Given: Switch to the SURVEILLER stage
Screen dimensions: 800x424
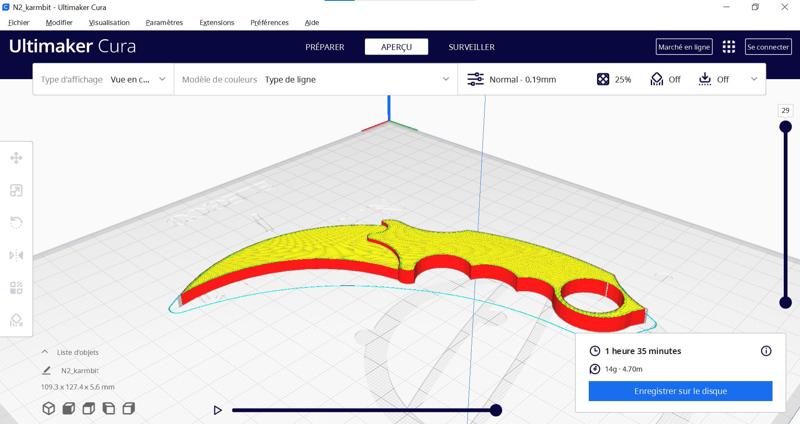Looking at the screenshot, I should click(x=471, y=47).
